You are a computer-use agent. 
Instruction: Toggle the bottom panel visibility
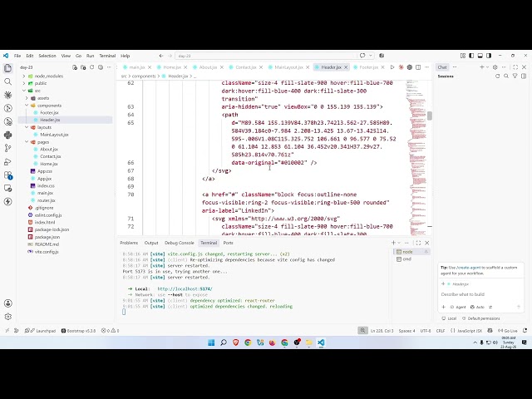click(x=480, y=56)
